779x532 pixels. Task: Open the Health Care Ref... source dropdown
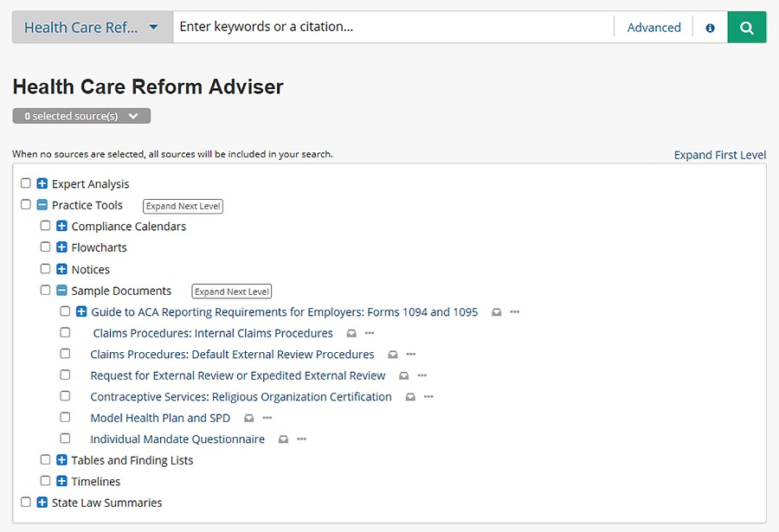coord(92,28)
